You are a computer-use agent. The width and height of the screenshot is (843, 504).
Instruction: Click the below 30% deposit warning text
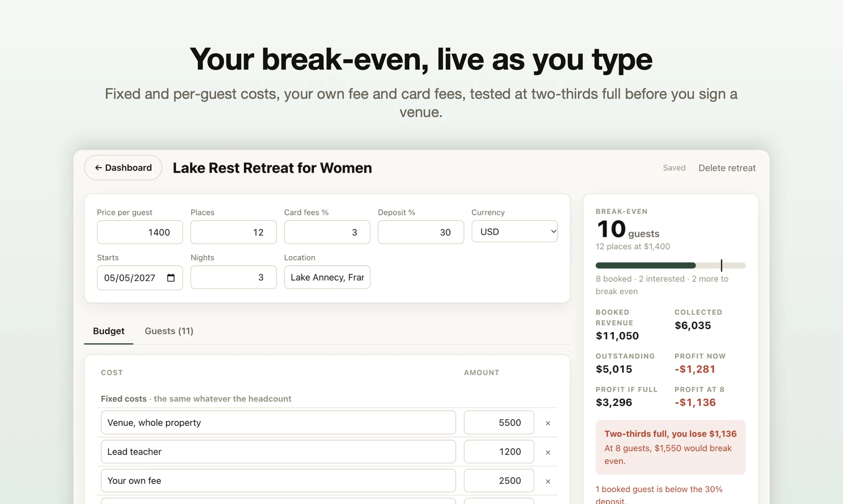(659, 495)
